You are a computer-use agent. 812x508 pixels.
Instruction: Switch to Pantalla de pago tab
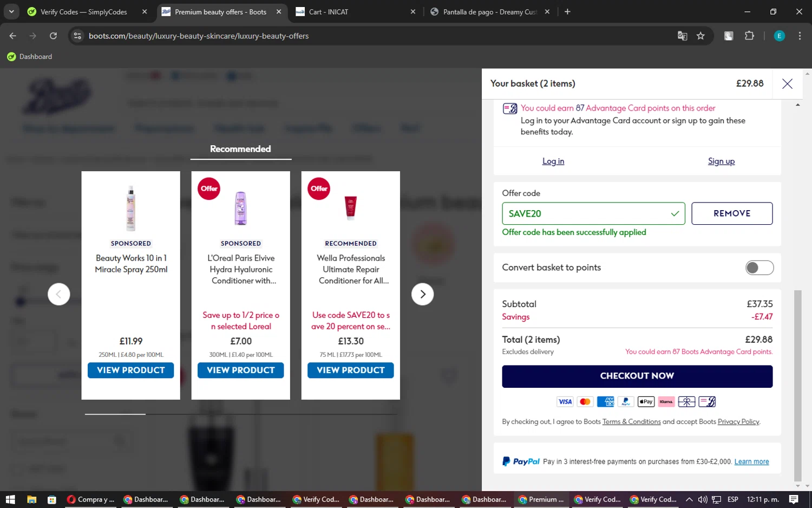tap(489, 12)
